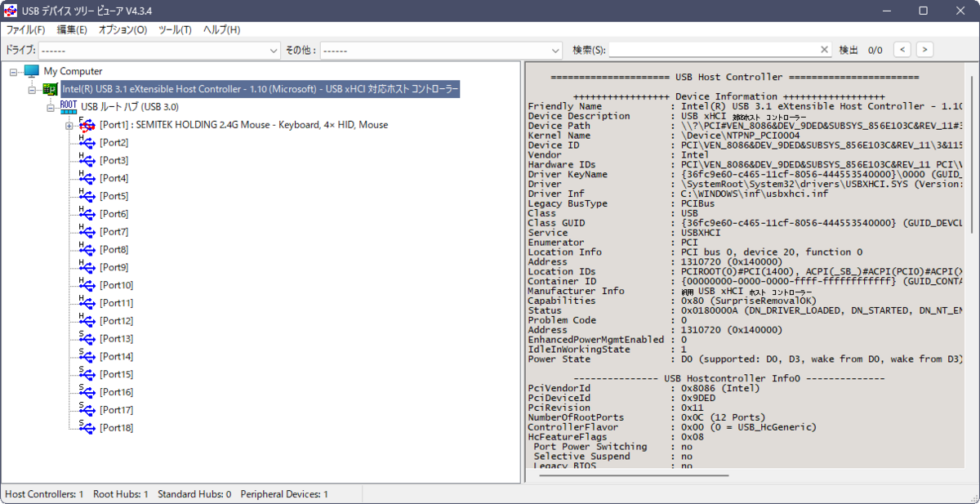This screenshot has height=504, width=980.
Task: Click the 'Friendly Name' line in details
Action: [745, 106]
